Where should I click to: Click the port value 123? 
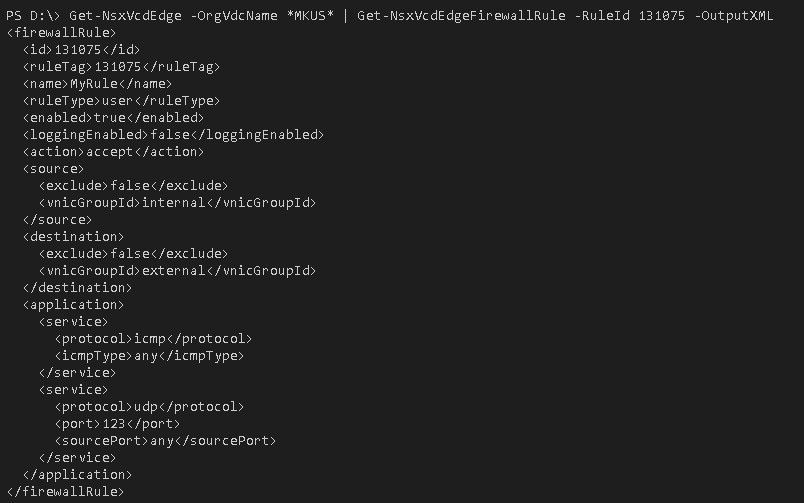pyautogui.click(x=114, y=424)
